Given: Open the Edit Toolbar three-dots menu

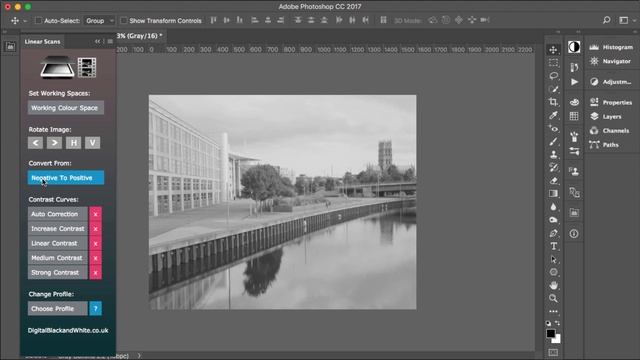Looking at the screenshot, I should [x=553, y=311].
